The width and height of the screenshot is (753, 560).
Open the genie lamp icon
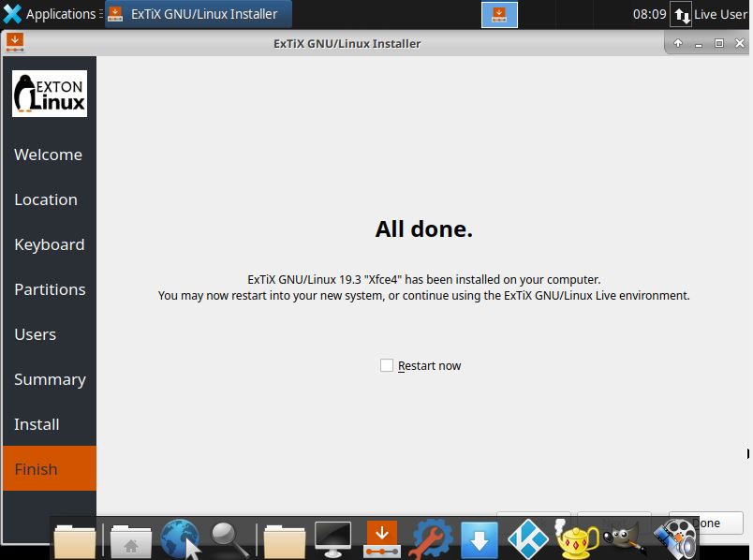click(x=576, y=538)
